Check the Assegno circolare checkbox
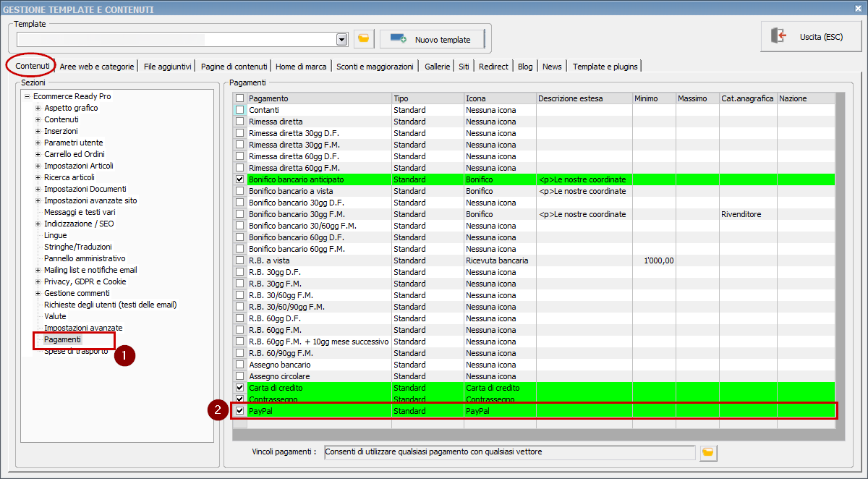The image size is (868, 479). tap(240, 376)
